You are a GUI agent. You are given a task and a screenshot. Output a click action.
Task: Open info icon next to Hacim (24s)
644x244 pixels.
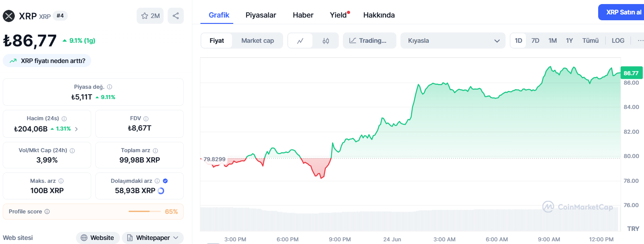click(x=64, y=118)
